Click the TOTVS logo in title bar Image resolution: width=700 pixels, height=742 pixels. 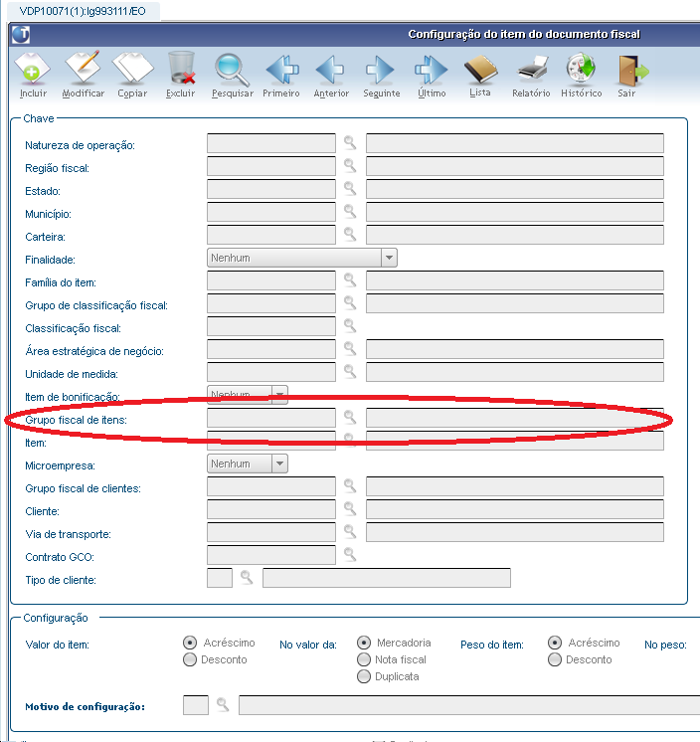click(21, 34)
